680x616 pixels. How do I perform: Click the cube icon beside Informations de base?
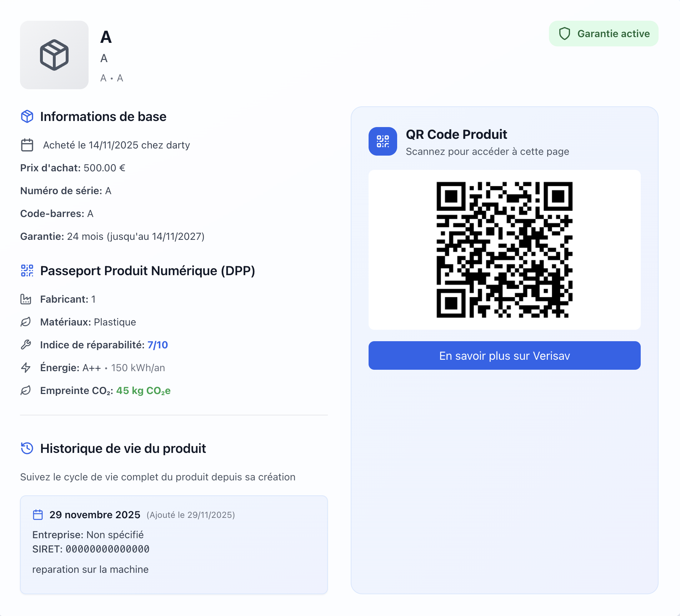27,117
